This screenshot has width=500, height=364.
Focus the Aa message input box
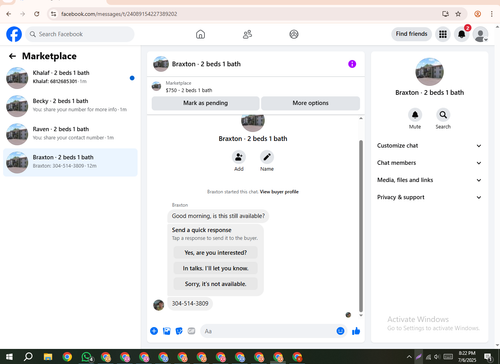268,331
